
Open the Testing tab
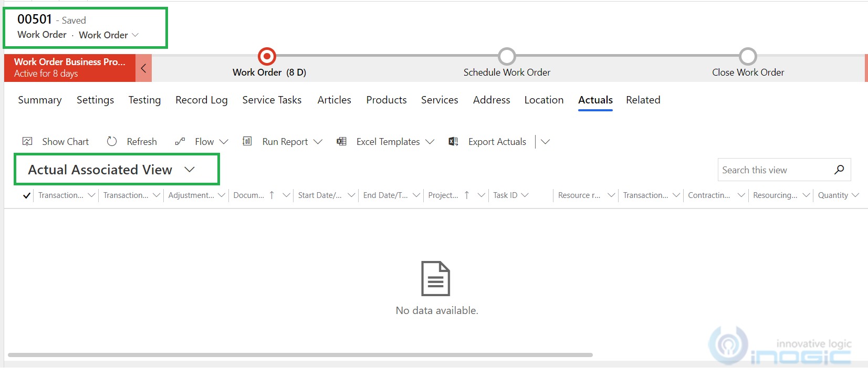[144, 100]
